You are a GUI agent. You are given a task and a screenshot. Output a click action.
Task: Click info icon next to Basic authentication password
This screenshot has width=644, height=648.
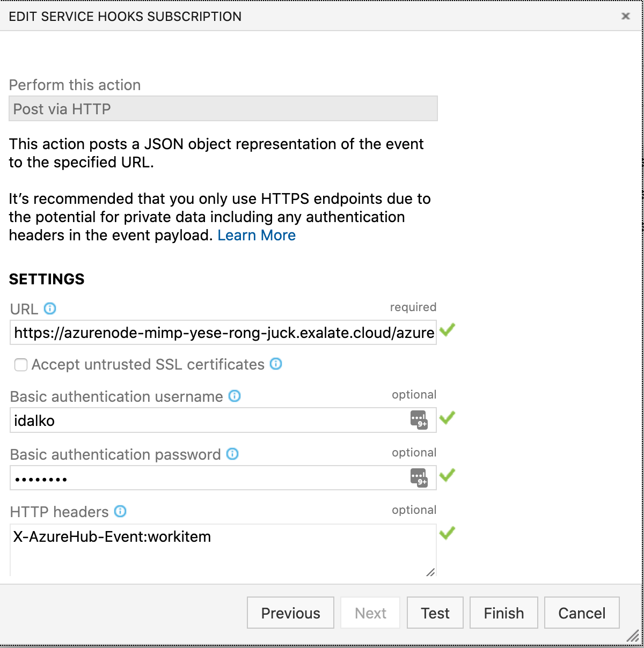[x=232, y=454]
